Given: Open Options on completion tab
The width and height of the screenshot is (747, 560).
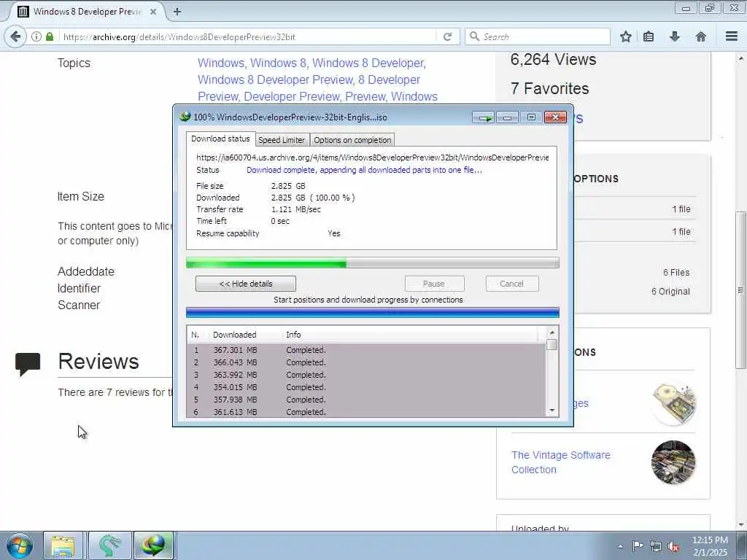Looking at the screenshot, I should click(x=352, y=140).
